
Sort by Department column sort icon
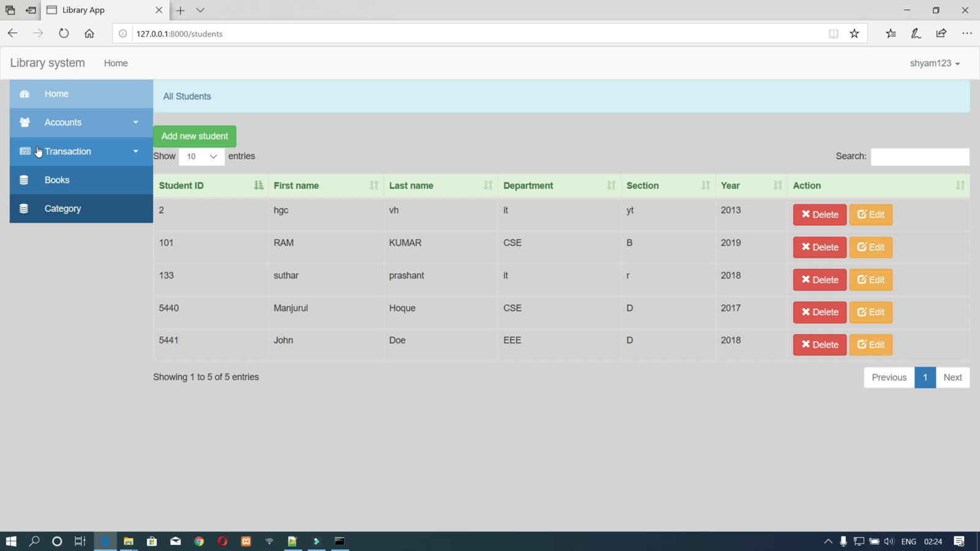[x=611, y=186]
